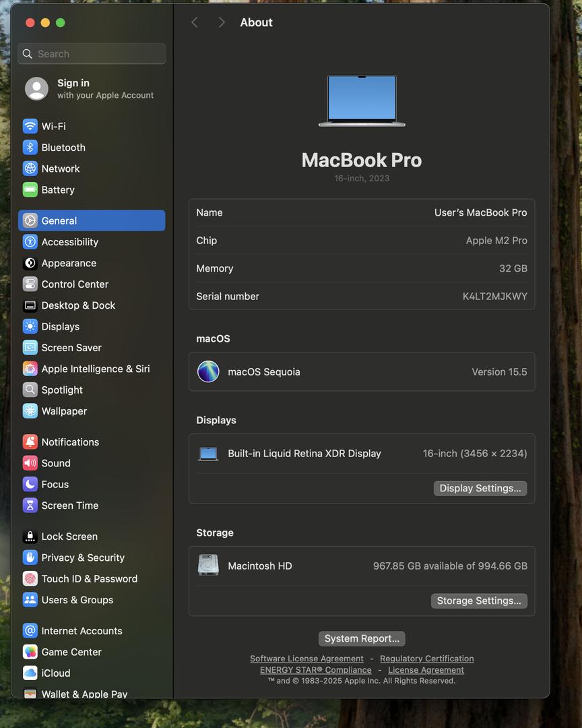Select the Bluetooth icon in sidebar

coord(30,148)
